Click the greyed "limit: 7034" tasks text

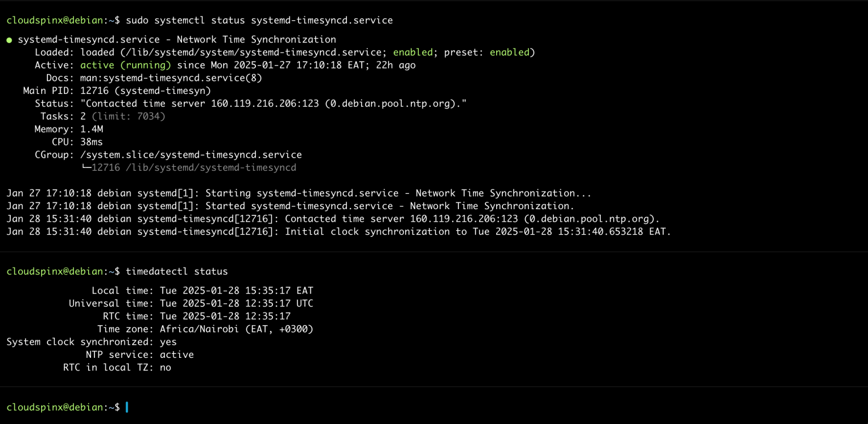[128, 116]
